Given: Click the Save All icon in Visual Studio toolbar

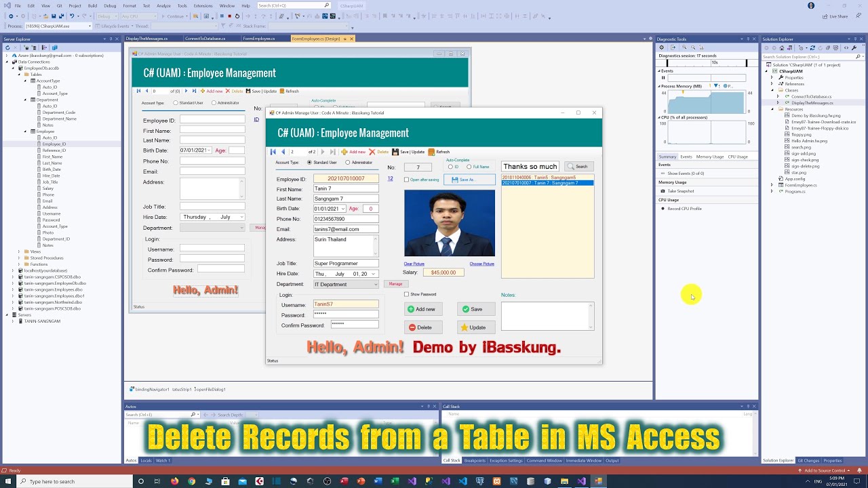Looking at the screenshot, I should [x=60, y=16].
